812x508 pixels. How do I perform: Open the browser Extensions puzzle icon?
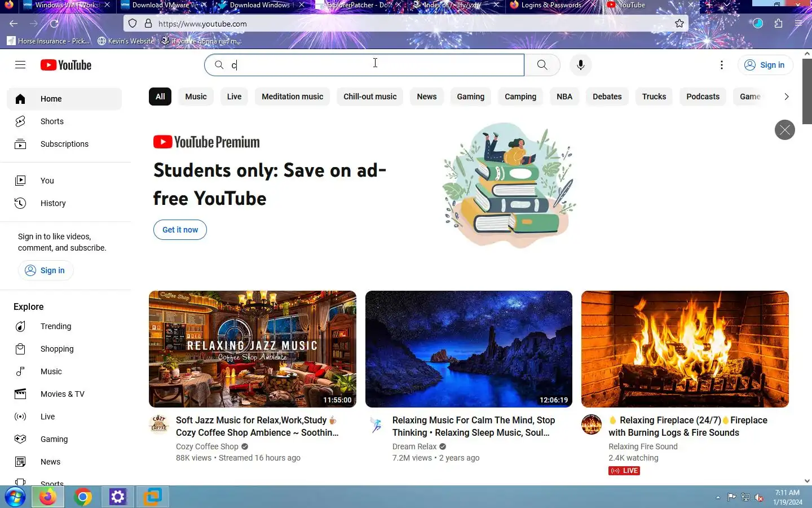point(778,24)
